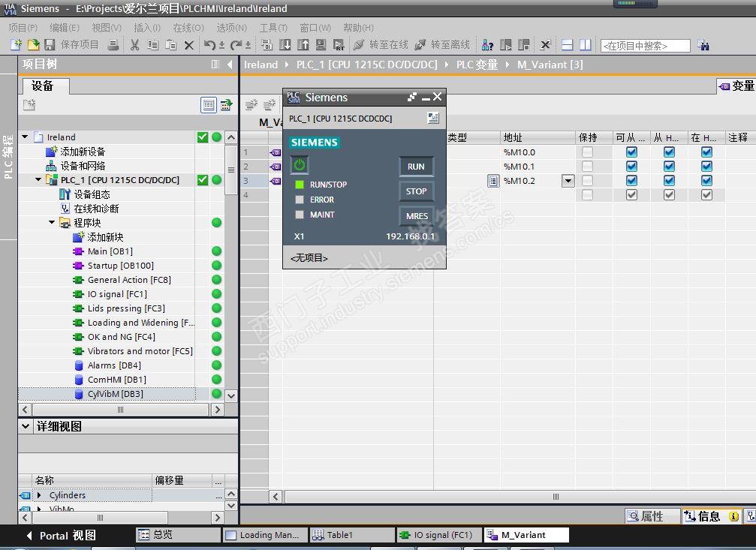Open the %M10.2 address dropdown arrow
This screenshot has height=550, width=756.
(568, 181)
